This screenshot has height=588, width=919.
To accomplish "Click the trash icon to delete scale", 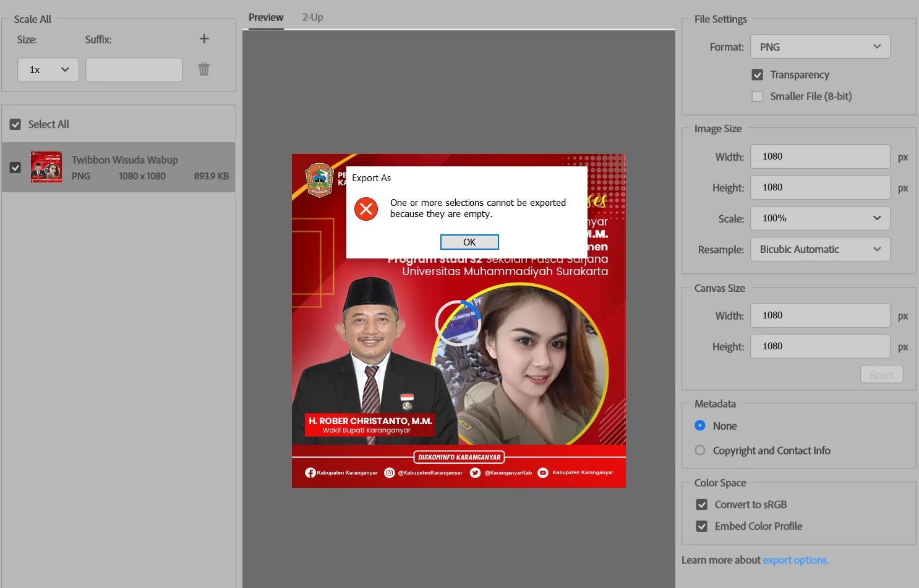I will click(204, 69).
